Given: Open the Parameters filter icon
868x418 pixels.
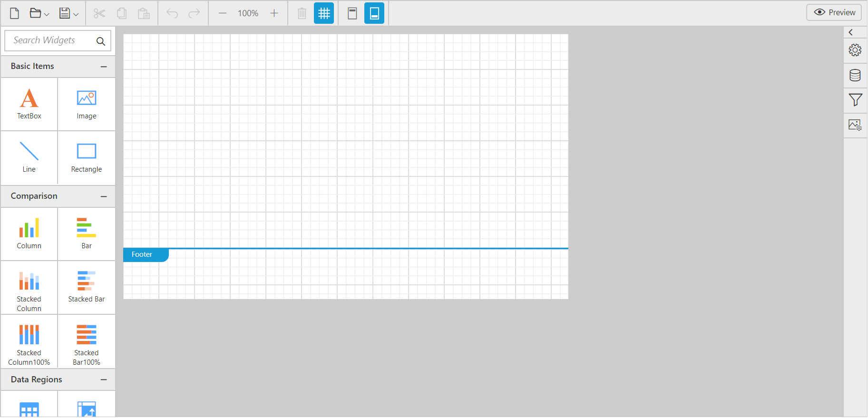Looking at the screenshot, I should 855,100.
